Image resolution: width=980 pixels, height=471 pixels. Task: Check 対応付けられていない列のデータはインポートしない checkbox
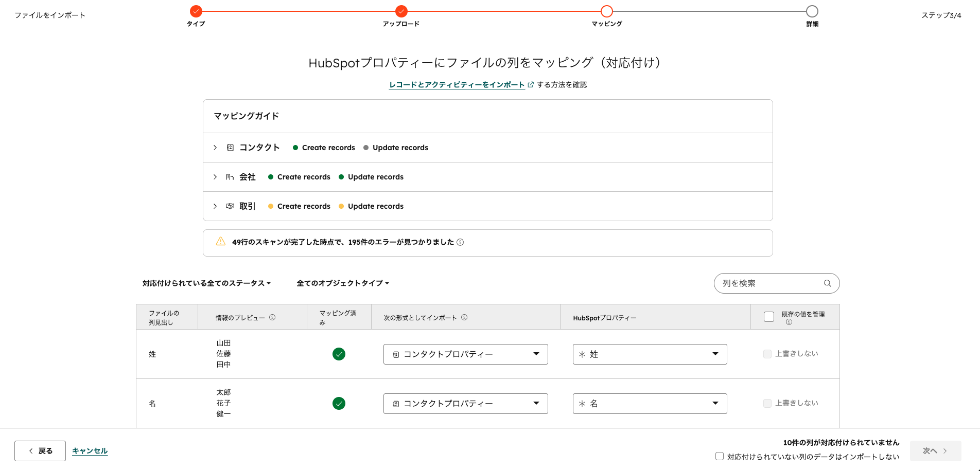pyautogui.click(x=720, y=456)
